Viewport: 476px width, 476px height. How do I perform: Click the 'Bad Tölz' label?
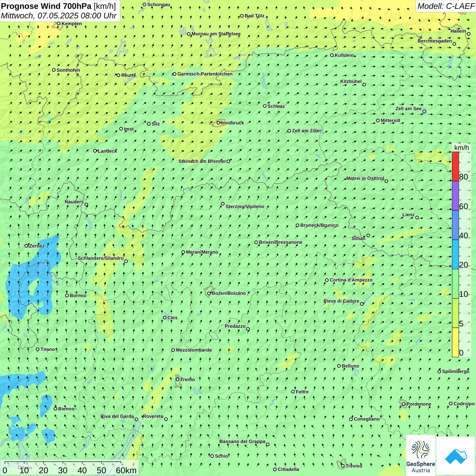[254, 16]
